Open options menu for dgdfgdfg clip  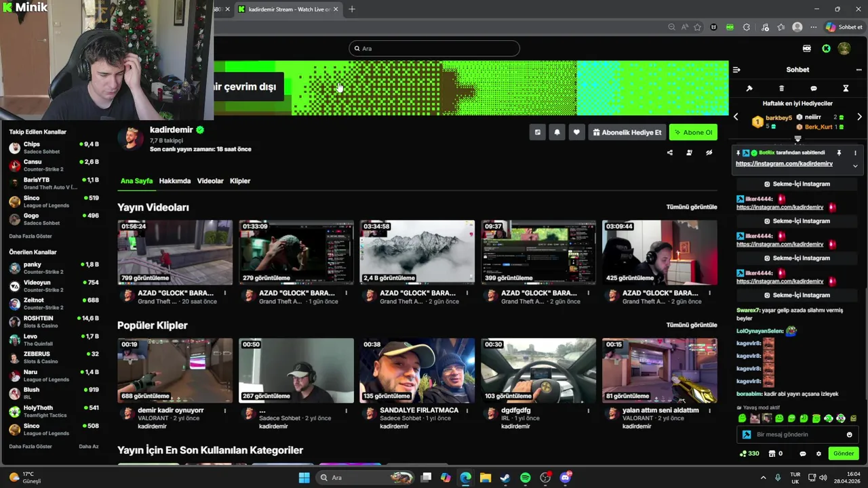point(588,410)
